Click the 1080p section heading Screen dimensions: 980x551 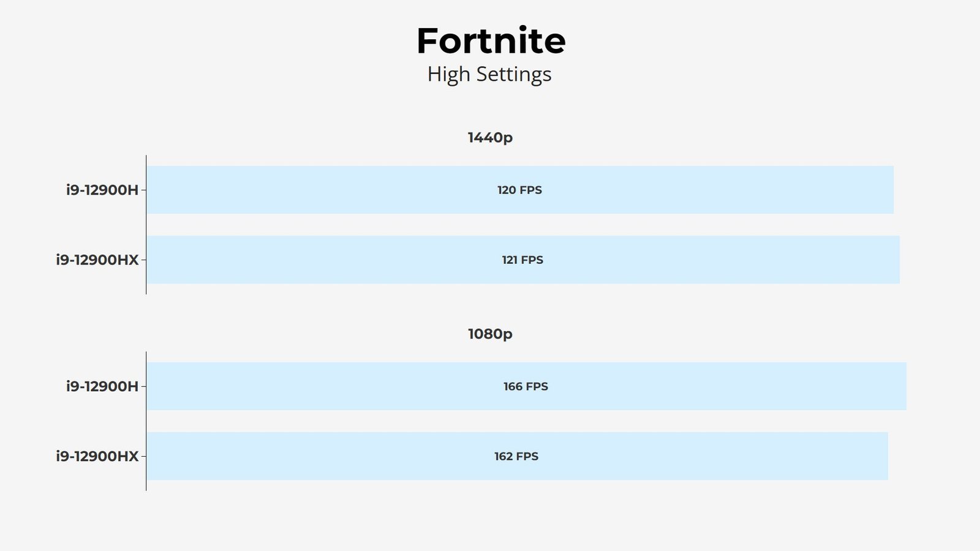[x=490, y=334]
